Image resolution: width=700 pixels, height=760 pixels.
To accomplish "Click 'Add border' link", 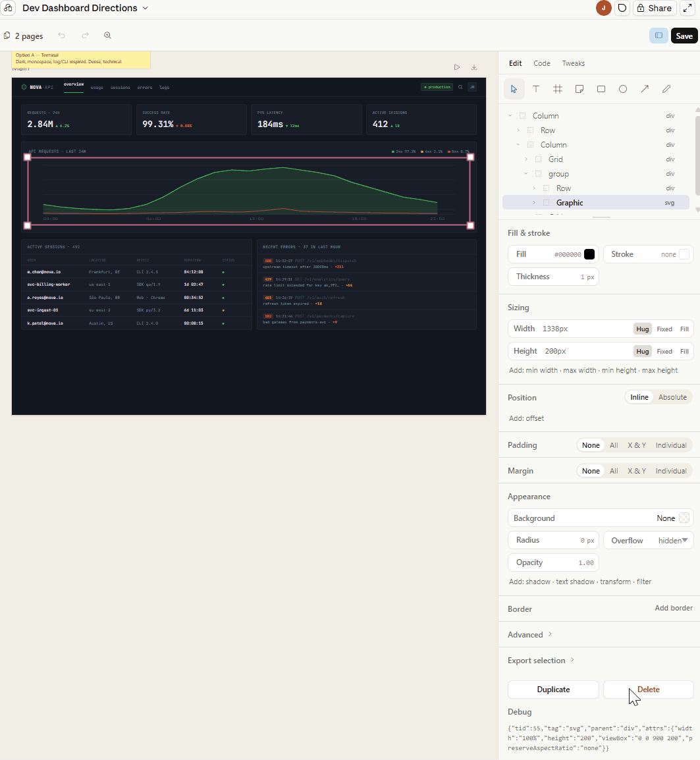I will pos(674,608).
